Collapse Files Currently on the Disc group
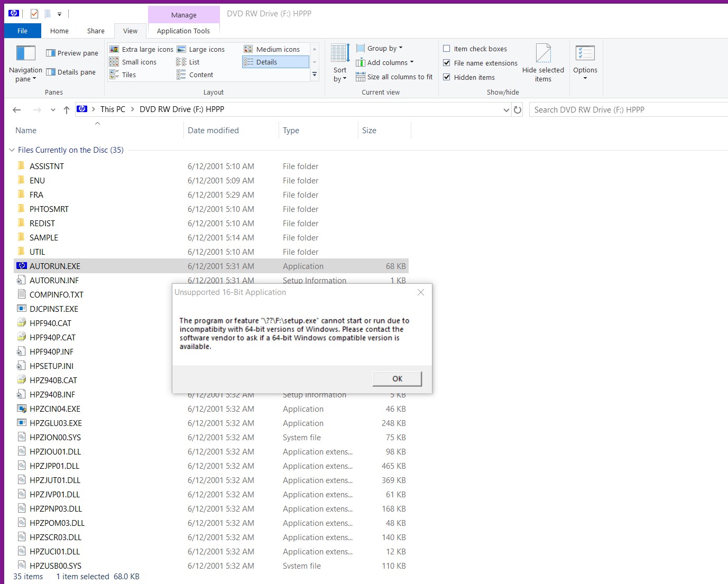Viewport: 728px width, 584px height. (12, 150)
